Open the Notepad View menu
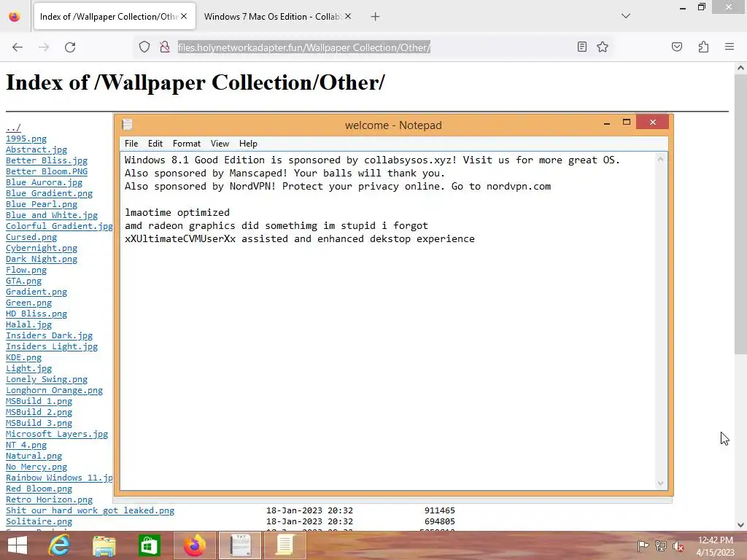The height and width of the screenshot is (560, 747). (220, 144)
